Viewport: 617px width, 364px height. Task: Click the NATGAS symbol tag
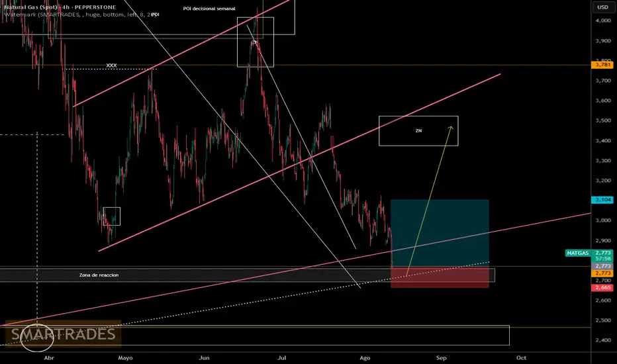[578, 253]
